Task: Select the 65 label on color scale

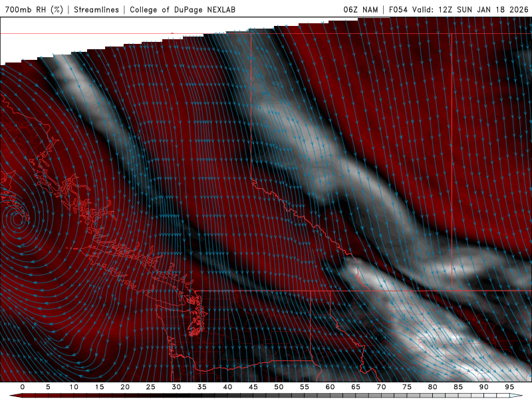Action: click(x=356, y=387)
